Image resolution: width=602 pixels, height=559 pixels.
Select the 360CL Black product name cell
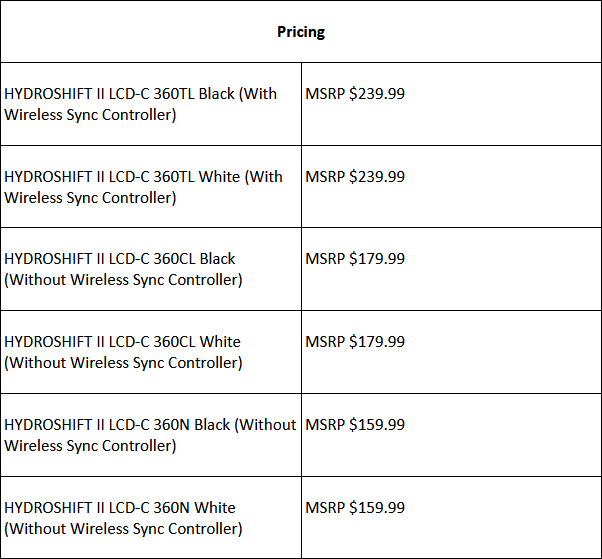click(151, 269)
